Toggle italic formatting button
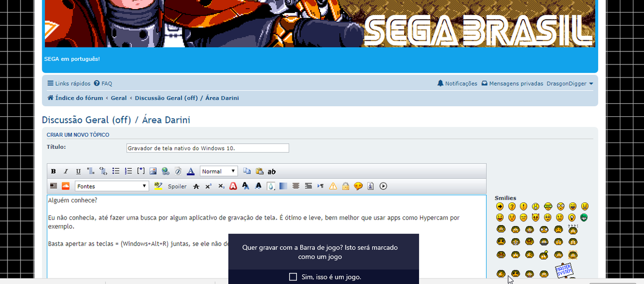The height and width of the screenshot is (284, 644). pyautogui.click(x=65, y=171)
